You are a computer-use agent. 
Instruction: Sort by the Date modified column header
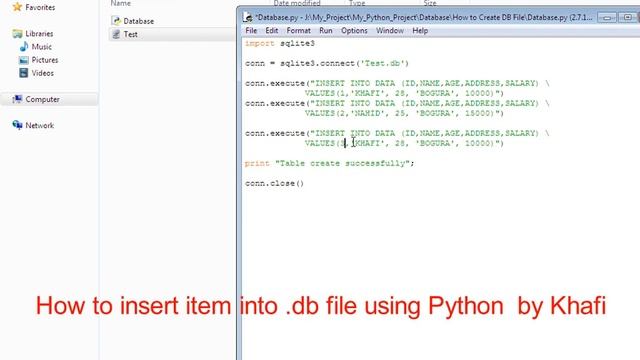tap(297, 3)
